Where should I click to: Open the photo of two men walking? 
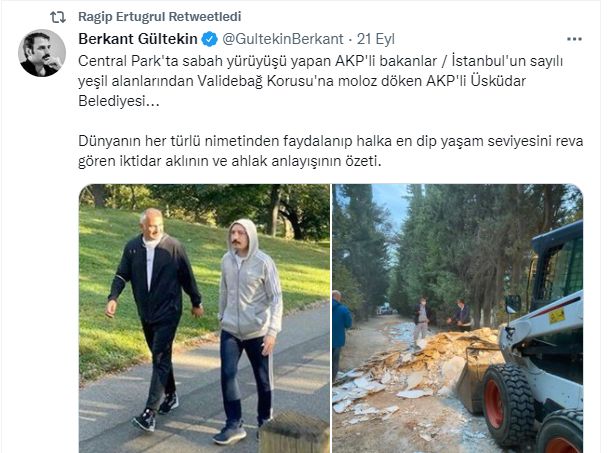tap(204, 318)
